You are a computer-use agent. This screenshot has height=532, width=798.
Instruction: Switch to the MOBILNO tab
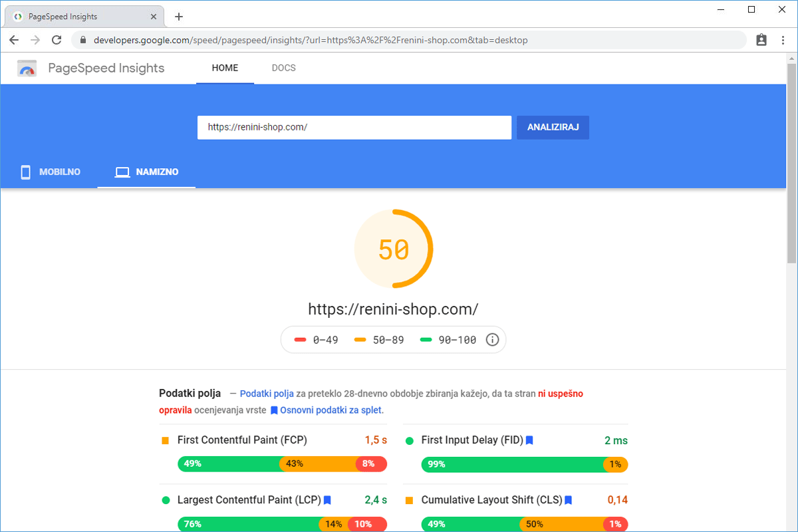click(51, 172)
